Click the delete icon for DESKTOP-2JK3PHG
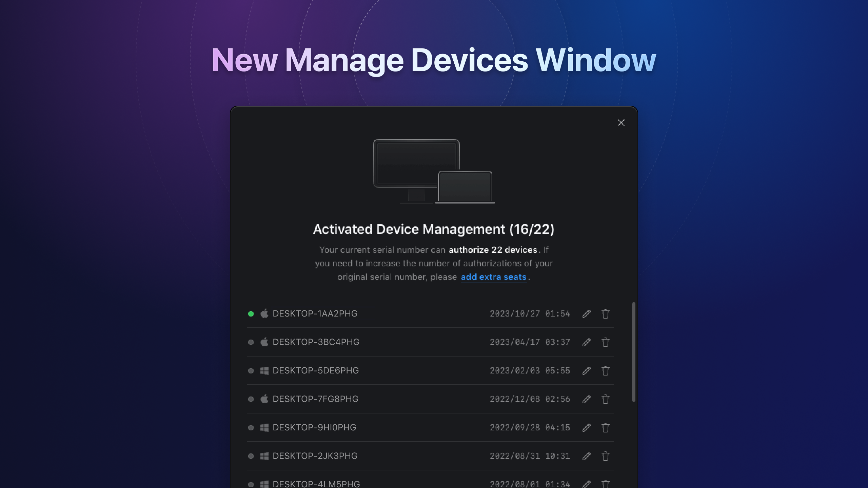This screenshot has height=488, width=868. tap(605, 456)
